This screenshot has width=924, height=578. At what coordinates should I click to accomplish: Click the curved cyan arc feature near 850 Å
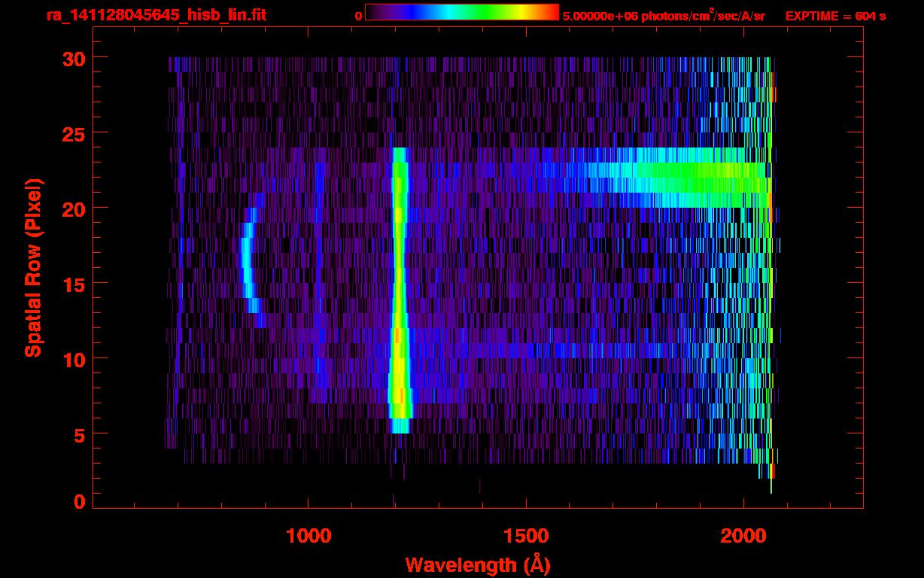[251, 260]
